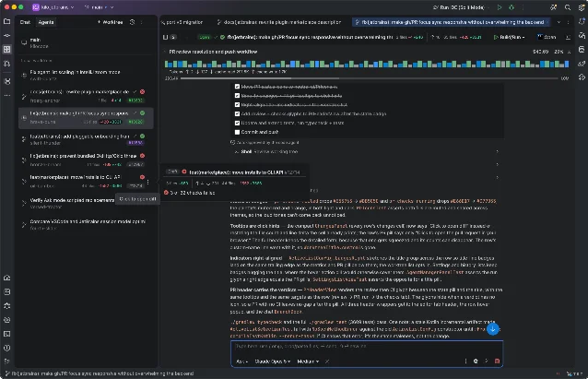Focus the chat message input field

click(367, 347)
